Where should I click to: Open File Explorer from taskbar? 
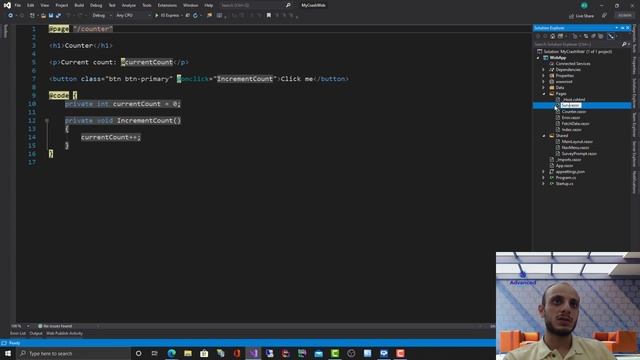click(x=188, y=353)
